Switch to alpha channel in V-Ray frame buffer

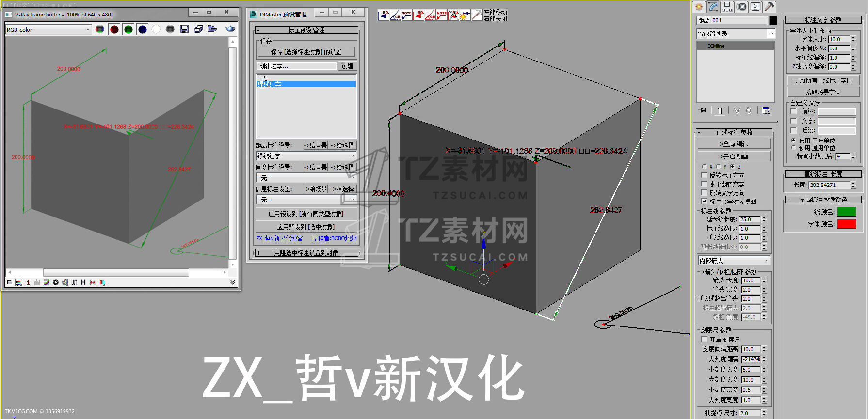pyautogui.click(x=156, y=30)
